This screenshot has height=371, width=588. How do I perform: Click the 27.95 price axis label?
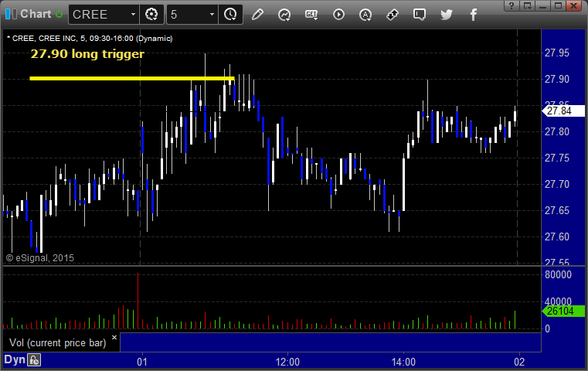click(x=557, y=53)
